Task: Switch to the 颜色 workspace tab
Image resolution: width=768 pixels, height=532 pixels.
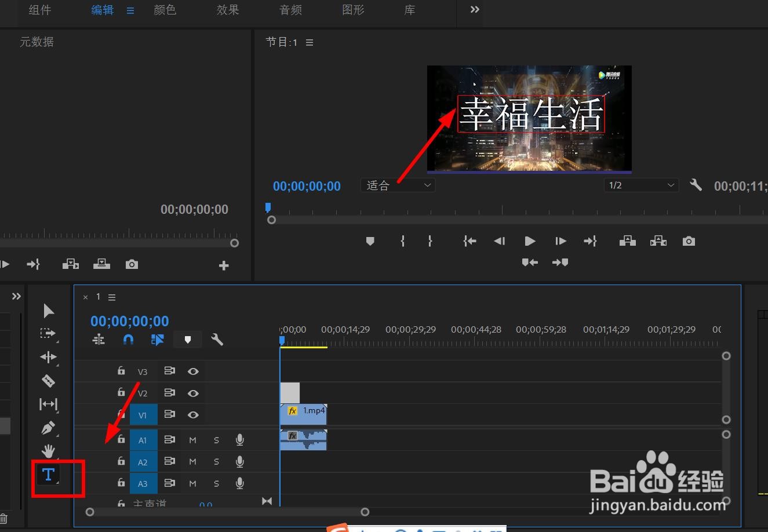Action: coord(165,9)
